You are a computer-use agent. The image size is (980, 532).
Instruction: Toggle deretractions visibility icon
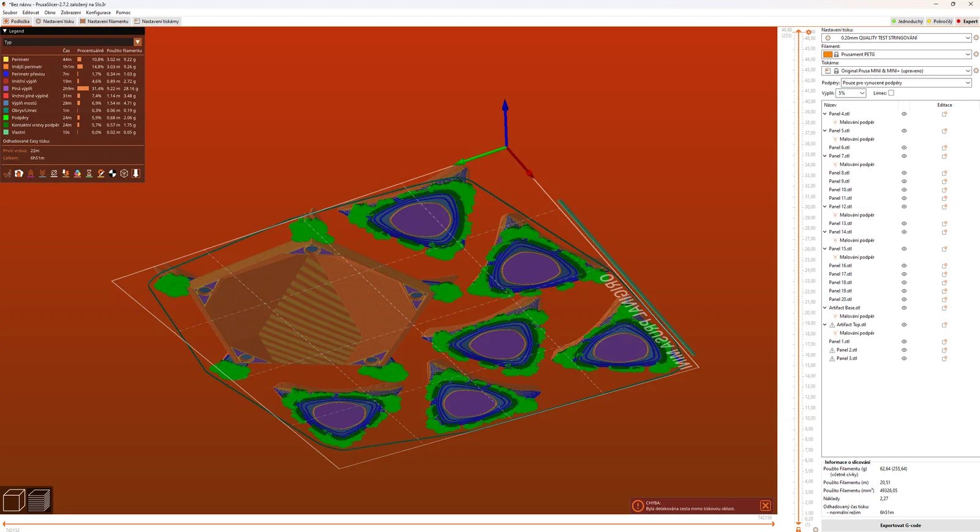[42, 173]
